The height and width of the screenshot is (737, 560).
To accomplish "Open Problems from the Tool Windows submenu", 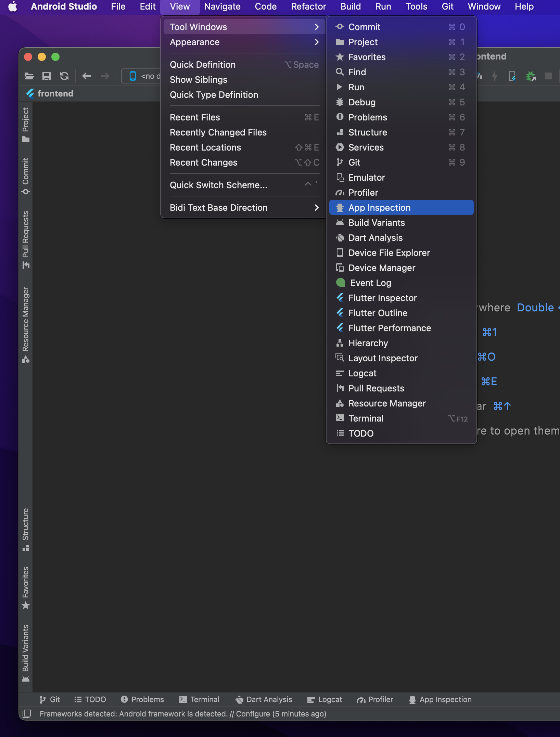I will [x=401, y=117].
